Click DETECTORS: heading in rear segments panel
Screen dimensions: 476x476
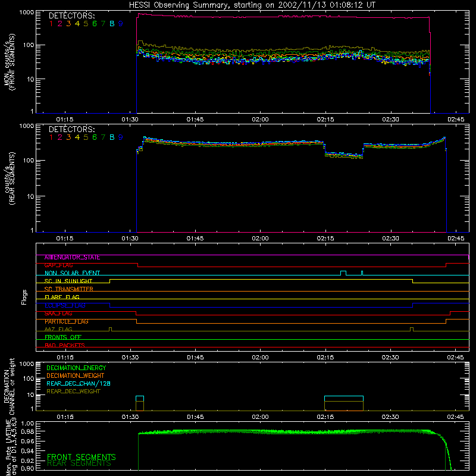tap(71, 129)
